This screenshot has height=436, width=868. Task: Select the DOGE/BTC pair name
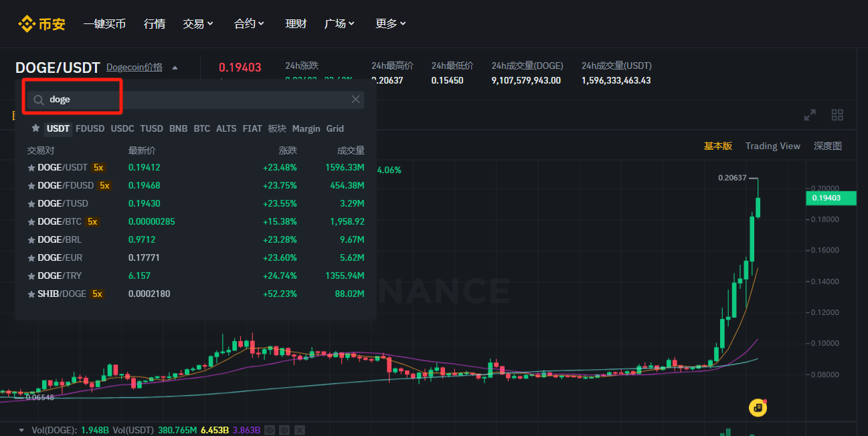60,222
